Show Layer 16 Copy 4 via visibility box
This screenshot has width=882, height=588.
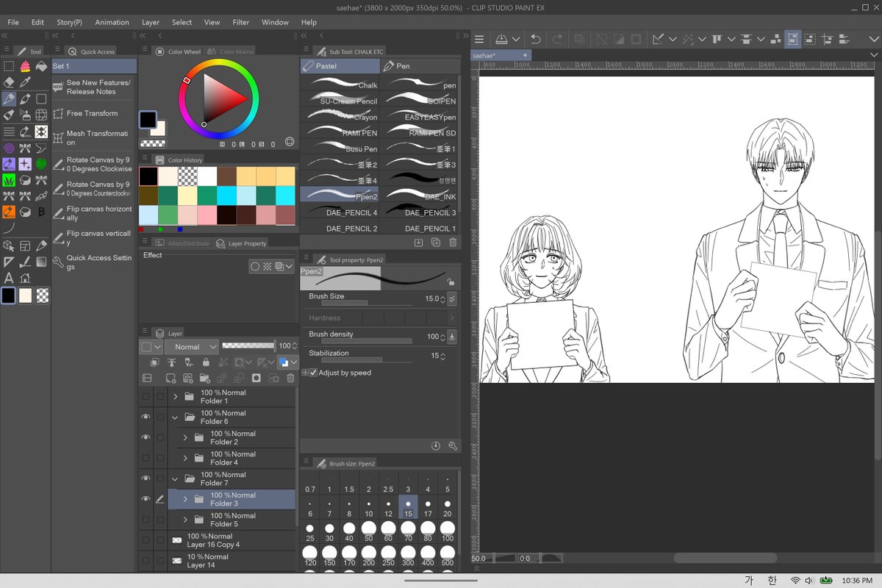[146, 540]
